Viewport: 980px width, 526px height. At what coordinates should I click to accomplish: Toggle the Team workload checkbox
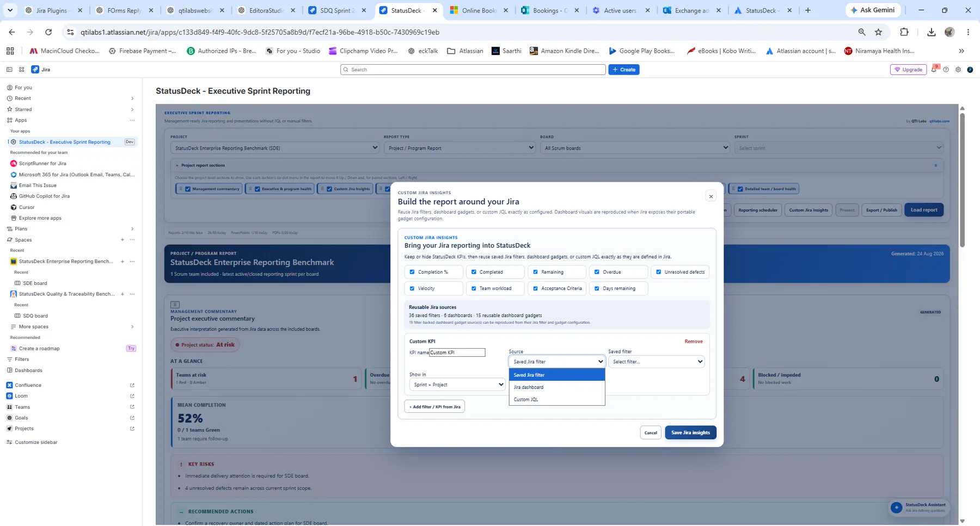pyautogui.click(x=474, y=288)
